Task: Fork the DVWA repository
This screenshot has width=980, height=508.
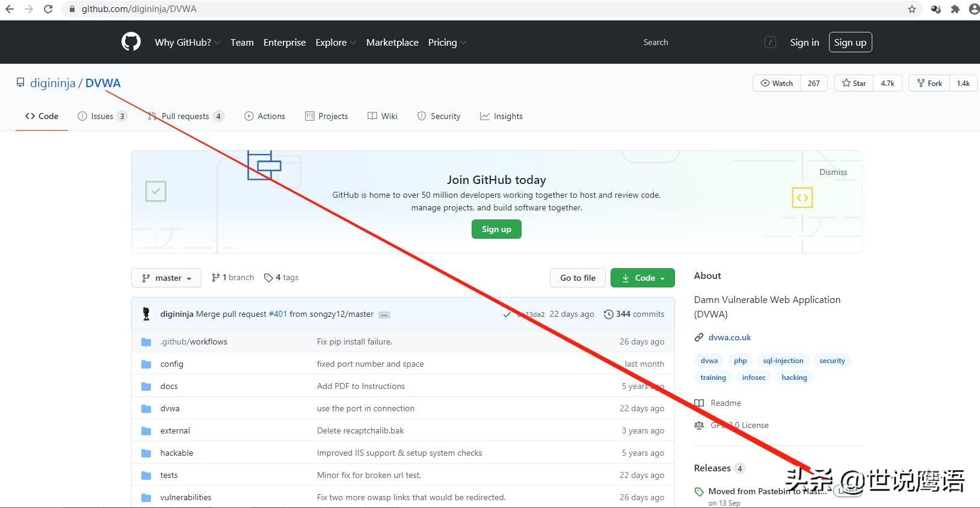Action: tap(929, 83)
